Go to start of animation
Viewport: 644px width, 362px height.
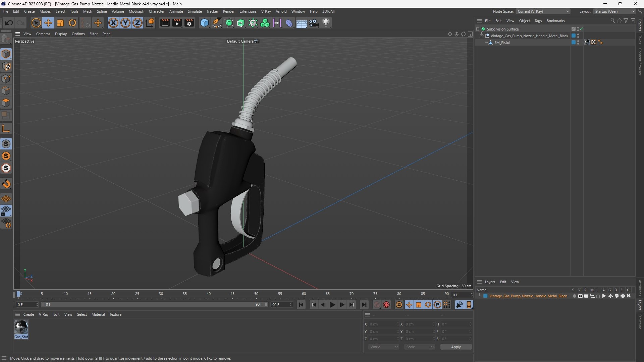[301, 305]
